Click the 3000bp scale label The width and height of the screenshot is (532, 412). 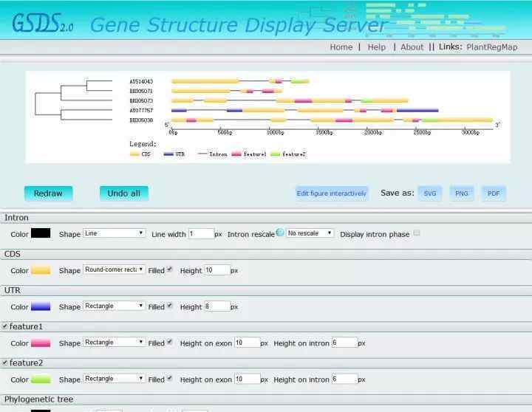click(471, 132)
